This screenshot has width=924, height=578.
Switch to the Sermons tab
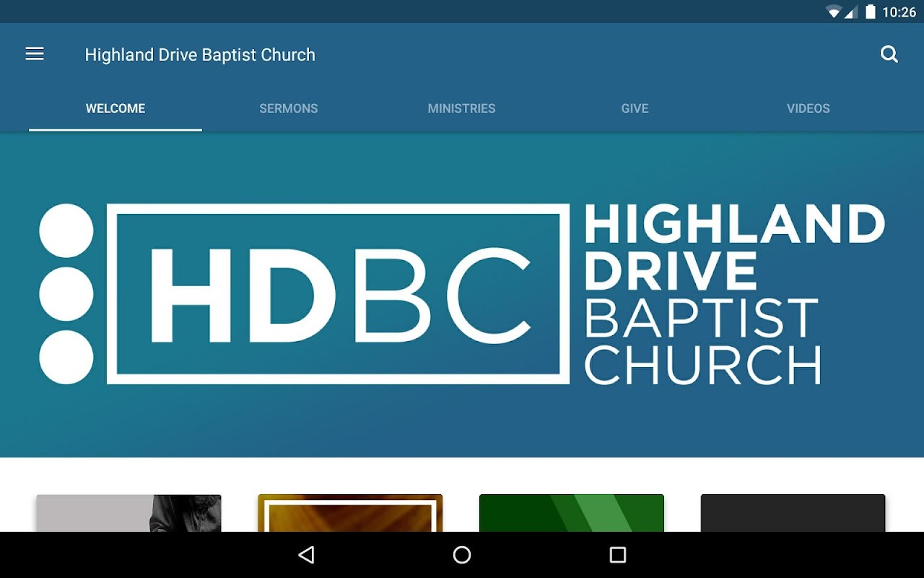pos(289,108)
